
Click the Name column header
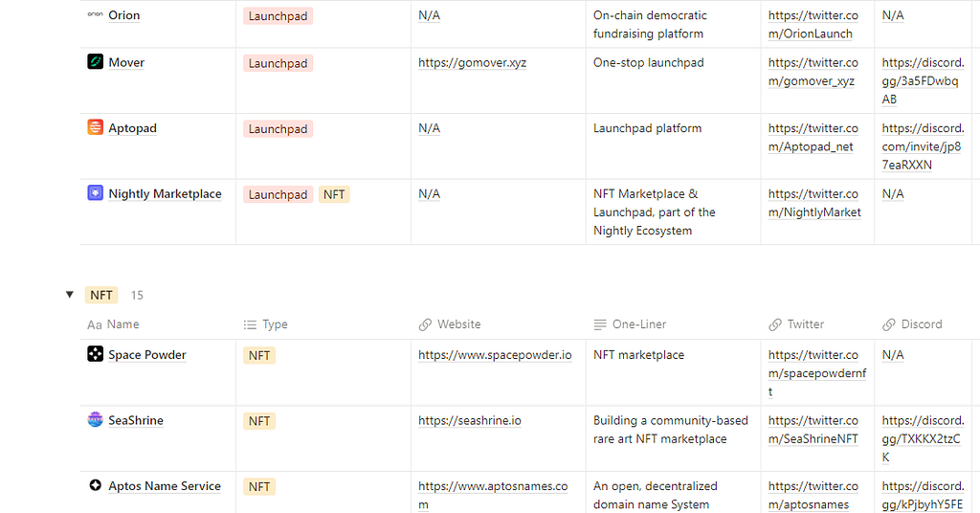pyautogui.click(x=122, y=324)
